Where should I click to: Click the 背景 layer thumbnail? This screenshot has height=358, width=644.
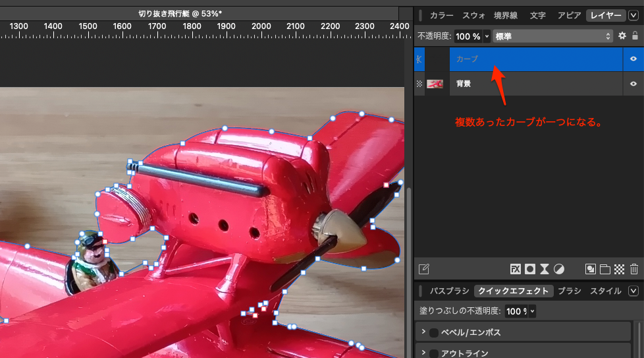[x=435, y=84]
